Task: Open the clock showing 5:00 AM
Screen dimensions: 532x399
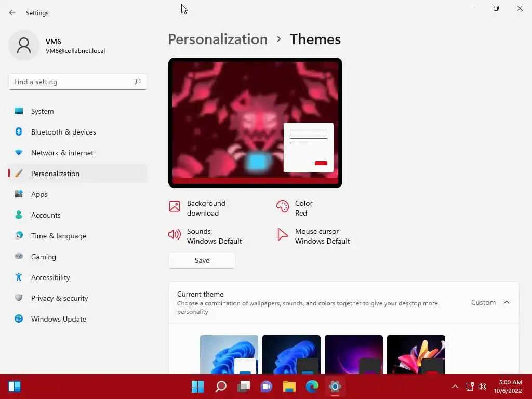Action: [508, 387]
